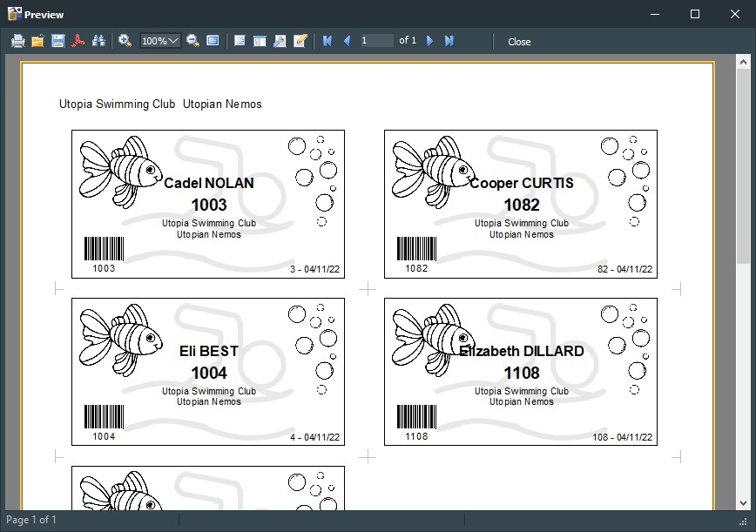
Task: Open page settings wrench icon
Action: point(280,41)
